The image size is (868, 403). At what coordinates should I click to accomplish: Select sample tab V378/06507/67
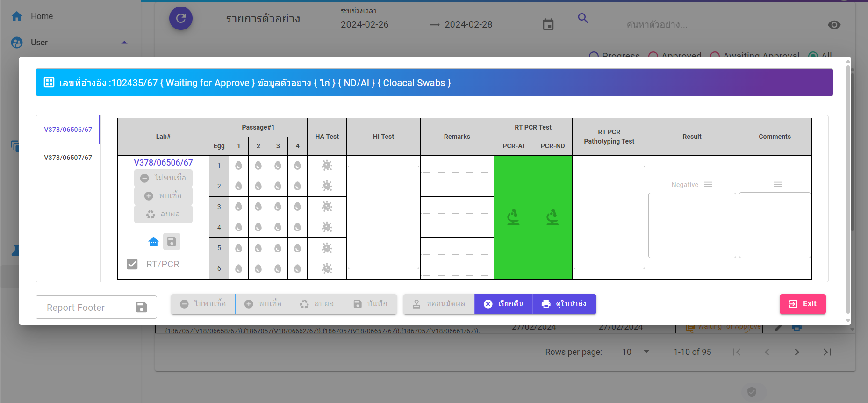(68, 158)
